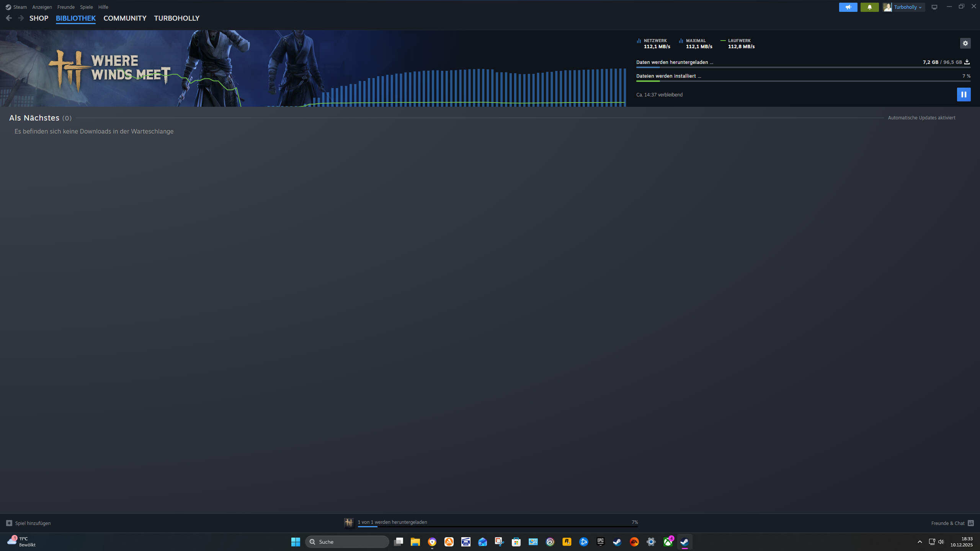Open EA app from taskbar
Image resolution: width=980 pixels, height=551 pixels.
coord(634,542)
